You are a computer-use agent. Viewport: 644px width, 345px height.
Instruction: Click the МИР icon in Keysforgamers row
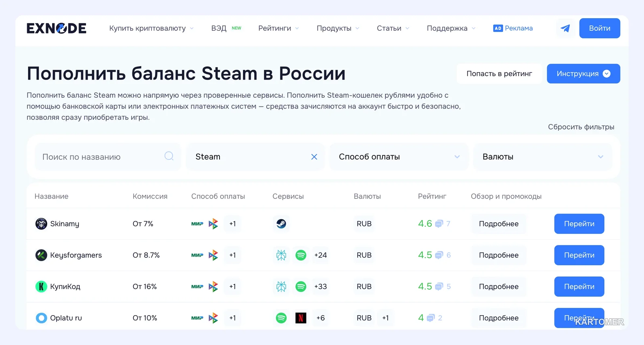click(x=197, y=255)
